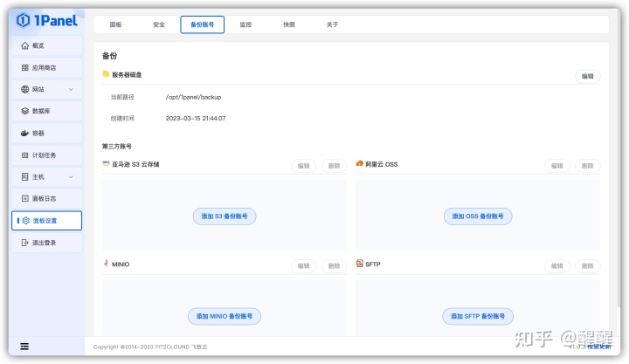Viewport: 629px width, 364px height.
Task: Click the 创建时间 label
Action: click(122, 118)
